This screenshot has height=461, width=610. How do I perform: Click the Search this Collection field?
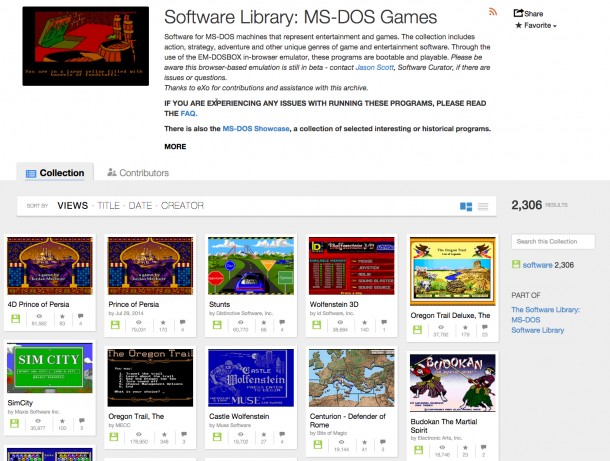[x=553, y=241]
